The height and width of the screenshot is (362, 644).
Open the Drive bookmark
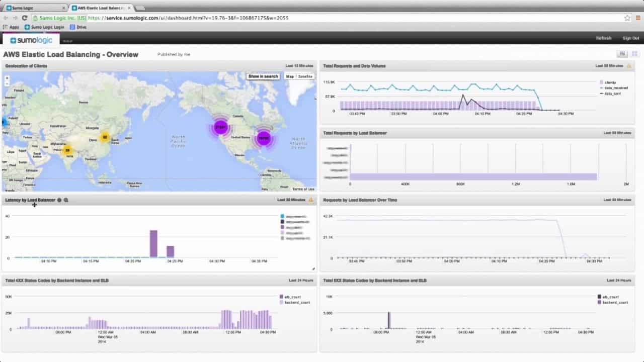pos(78,27)
